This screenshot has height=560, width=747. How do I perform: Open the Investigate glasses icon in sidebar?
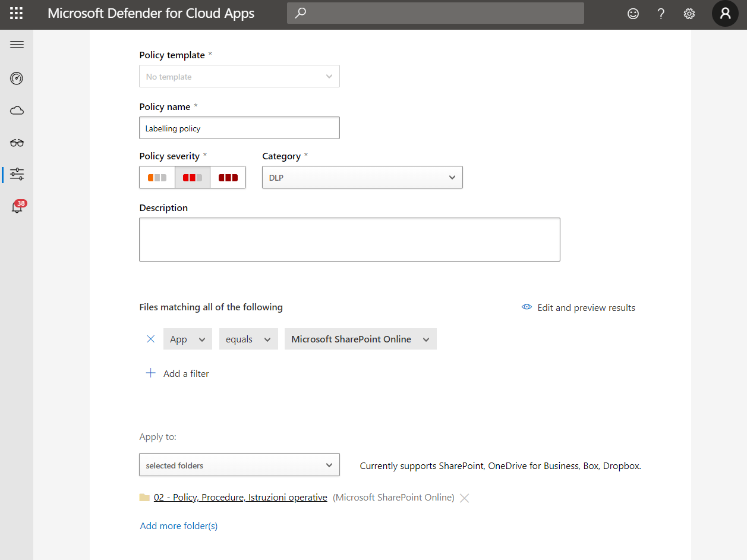(17, 143)
